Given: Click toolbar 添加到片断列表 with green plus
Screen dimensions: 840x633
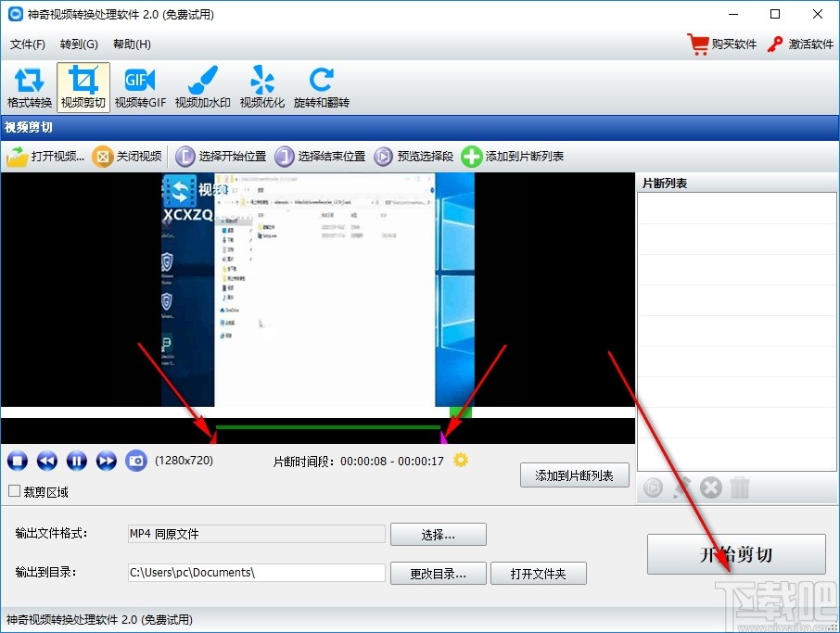Looking at the screenshot, I should (513, 157).
